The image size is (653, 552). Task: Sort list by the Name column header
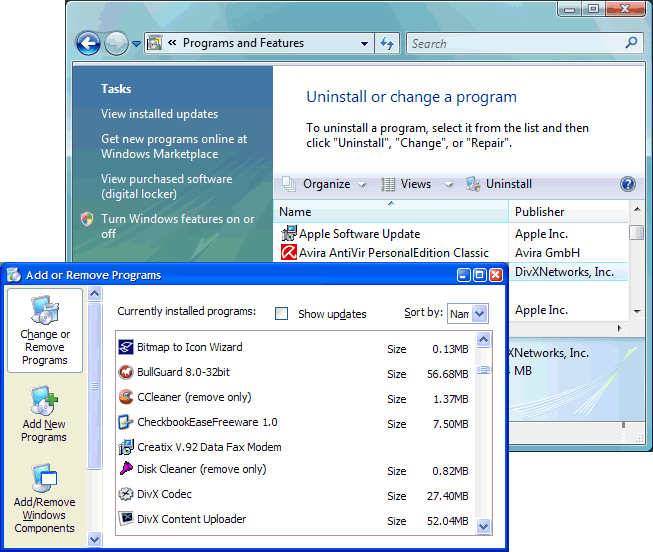tap(391, 212)
